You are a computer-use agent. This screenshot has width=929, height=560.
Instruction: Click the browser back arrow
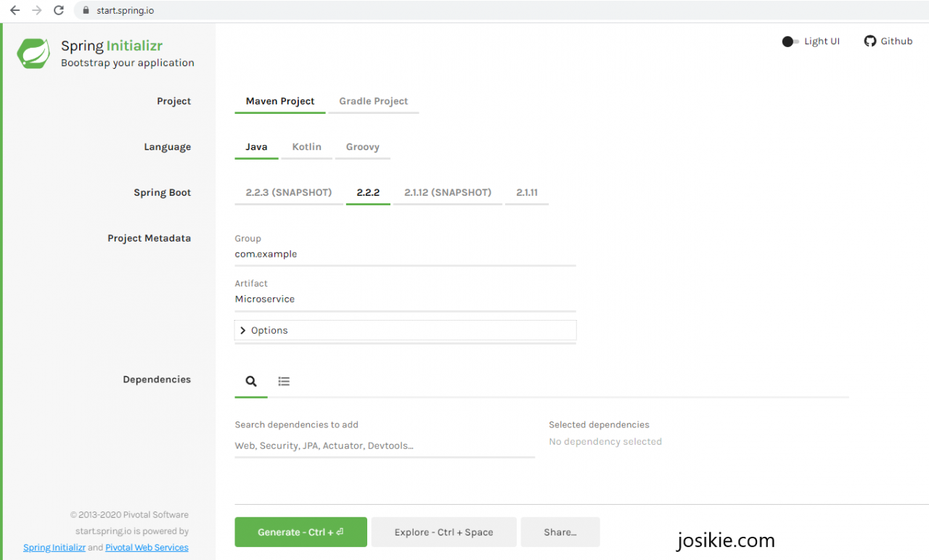(x=14, y=10)
